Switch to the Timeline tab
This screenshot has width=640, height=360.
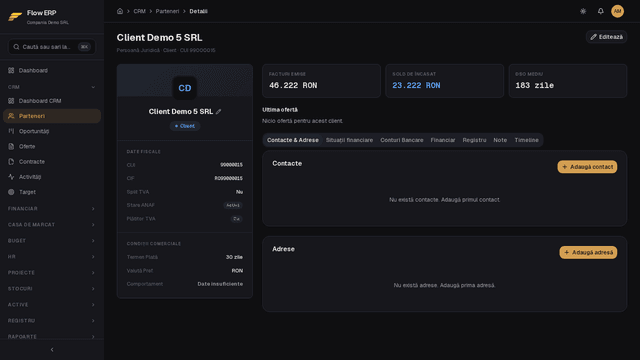[527, 140]
